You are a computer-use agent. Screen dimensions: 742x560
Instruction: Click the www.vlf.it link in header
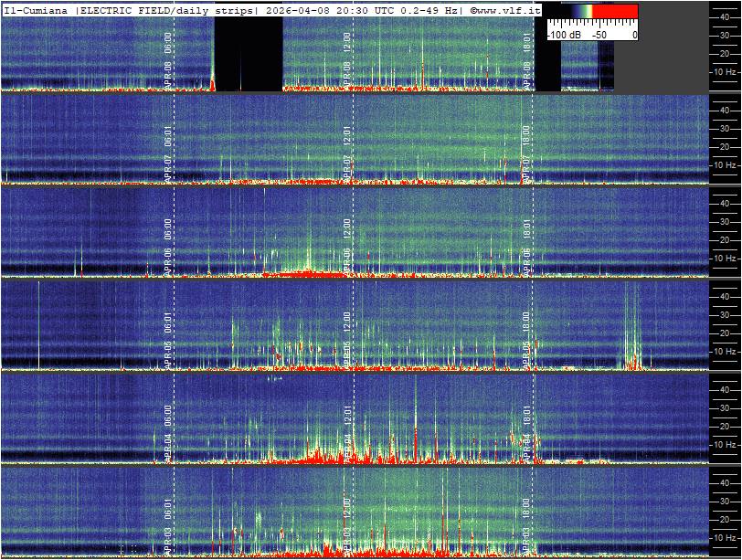point(504,9)
